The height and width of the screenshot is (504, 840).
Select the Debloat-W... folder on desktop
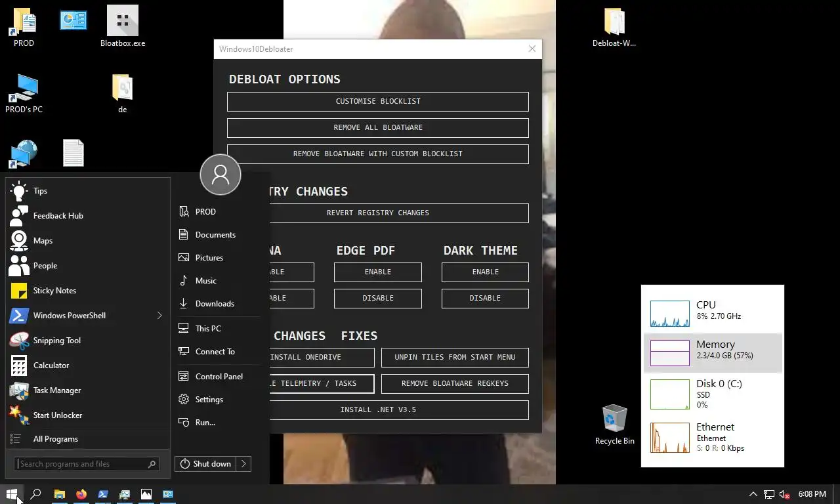click(x=614, y=26)
